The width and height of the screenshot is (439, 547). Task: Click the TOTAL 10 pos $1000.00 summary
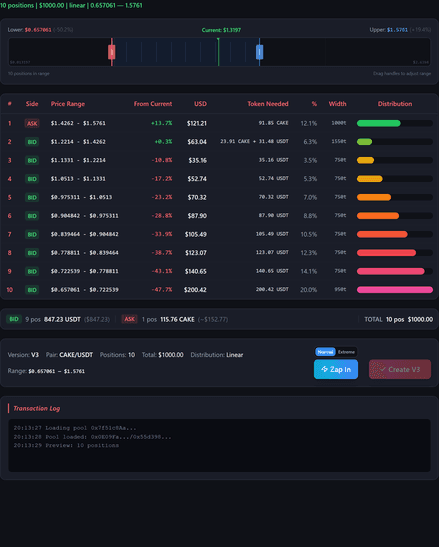tap(399, 319)
